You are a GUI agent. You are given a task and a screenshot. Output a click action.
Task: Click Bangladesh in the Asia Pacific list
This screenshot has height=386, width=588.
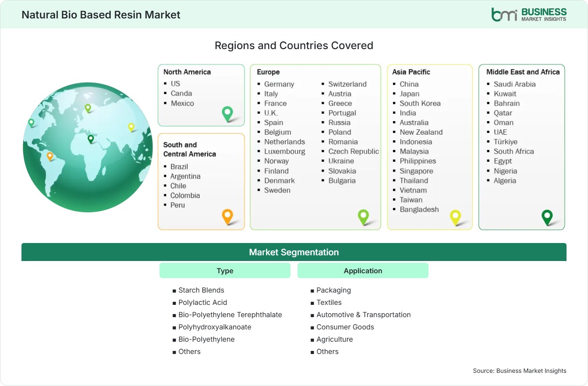tap(419, 209)
